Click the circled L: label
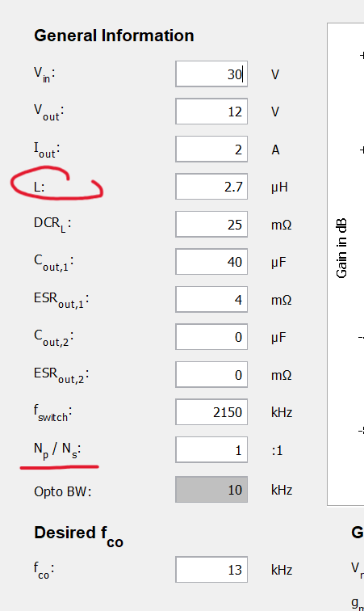This screenshot has height=611, width=364. (x=40, y=187)
